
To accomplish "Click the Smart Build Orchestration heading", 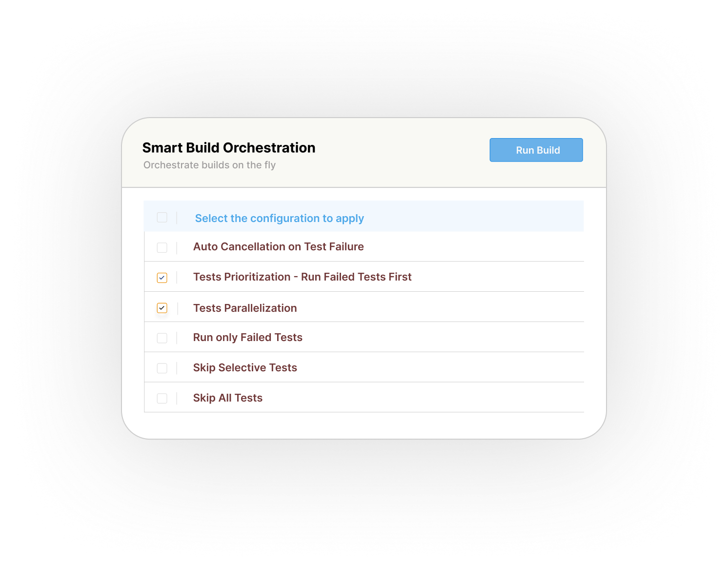I will (229, 148).
